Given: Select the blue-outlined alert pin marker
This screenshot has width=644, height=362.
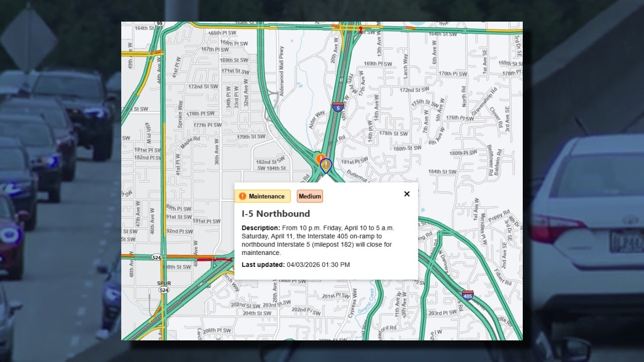Looking at the screenshot, I should click(x=326, y=165).
